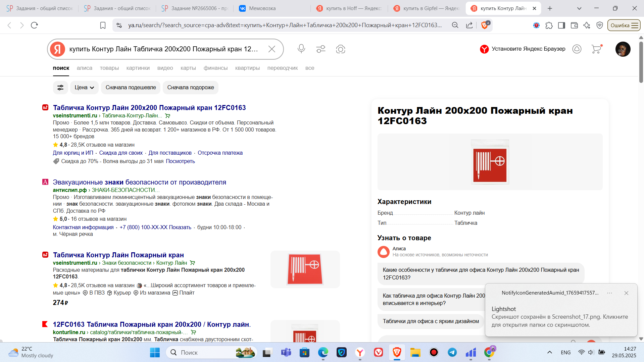Reload the page with refresh icon
Viewport: 644px width, 362px height.
coord(34,25)
